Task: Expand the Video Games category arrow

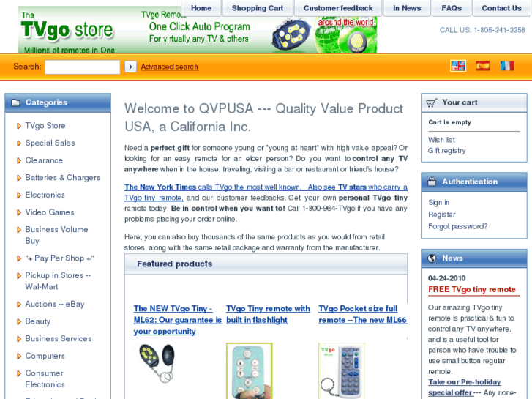Action: [19, 212]
